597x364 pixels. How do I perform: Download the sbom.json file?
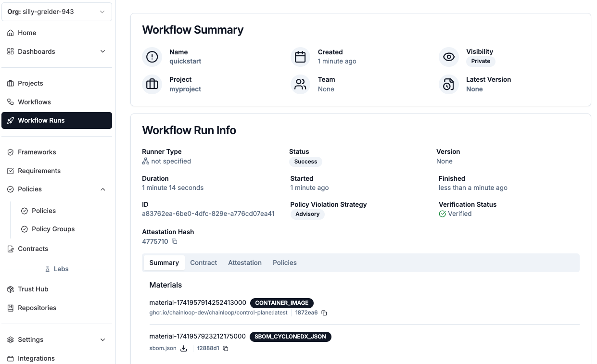click(x=183, y=348)
